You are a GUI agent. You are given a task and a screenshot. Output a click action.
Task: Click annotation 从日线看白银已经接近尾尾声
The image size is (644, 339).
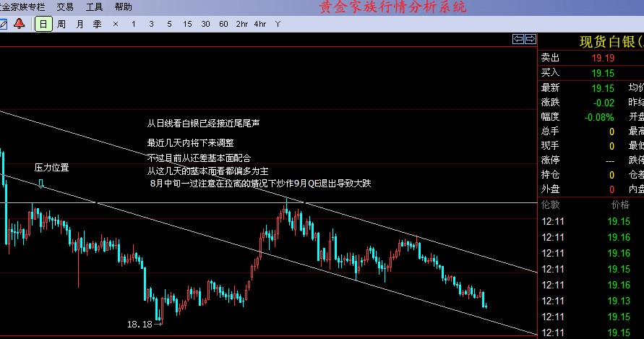pyautogui.click(x=203, y=124)
